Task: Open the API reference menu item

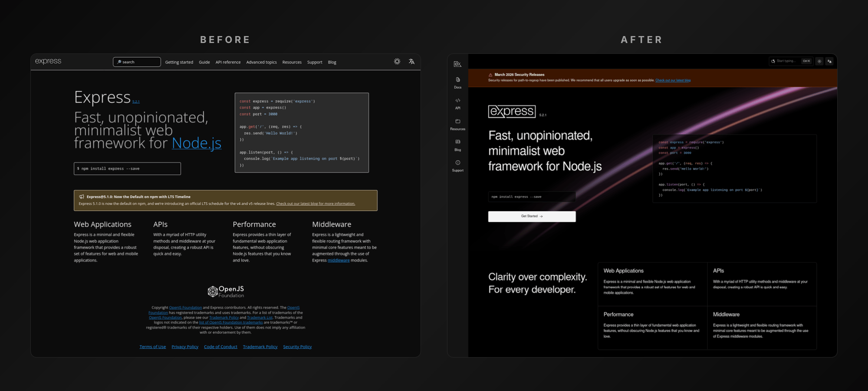Action: [x=228, y=62]
